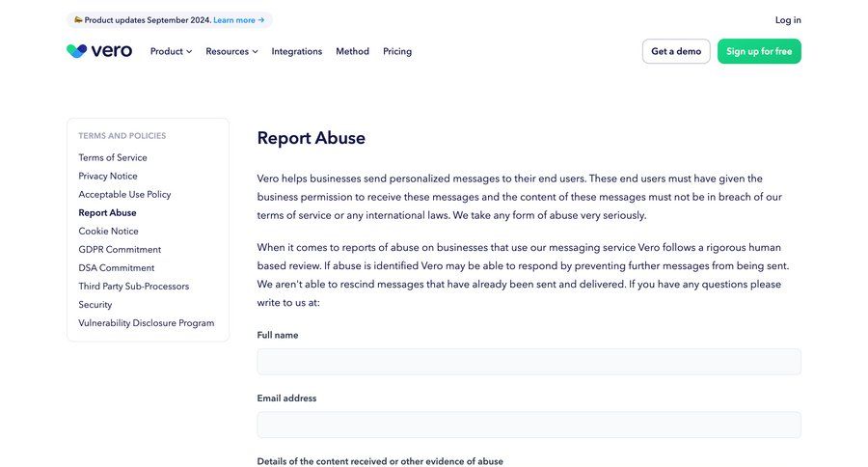Click the Email address field label
This screenshot has height=467, width=868.
[286, 398]
